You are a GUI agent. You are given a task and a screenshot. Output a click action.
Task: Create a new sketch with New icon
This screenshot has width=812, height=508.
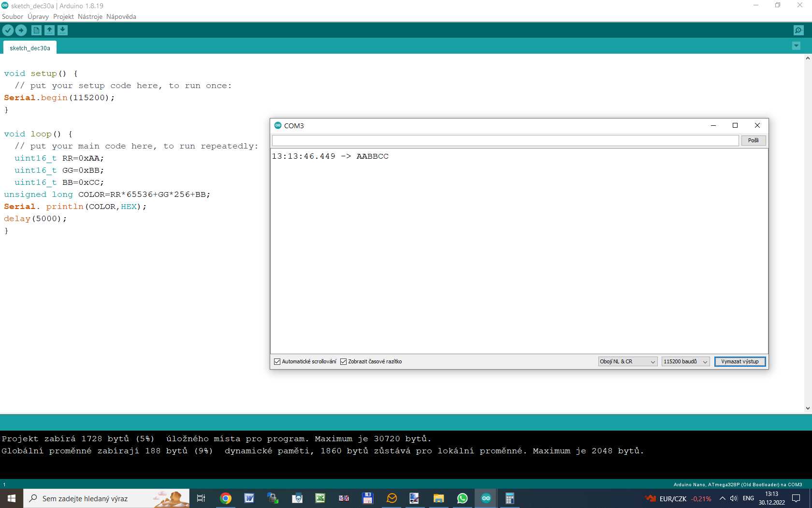(36, 30)
